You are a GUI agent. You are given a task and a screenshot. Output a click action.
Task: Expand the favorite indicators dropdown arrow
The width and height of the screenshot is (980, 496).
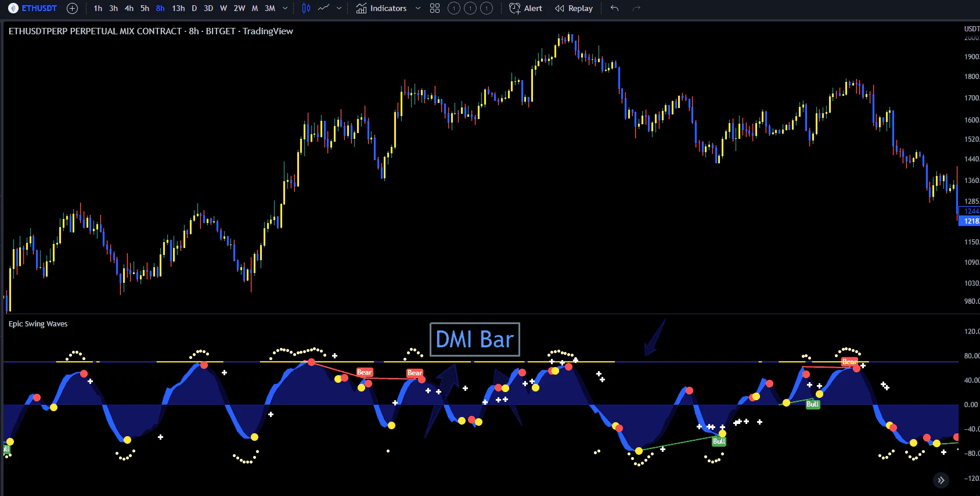click(418, 8)
